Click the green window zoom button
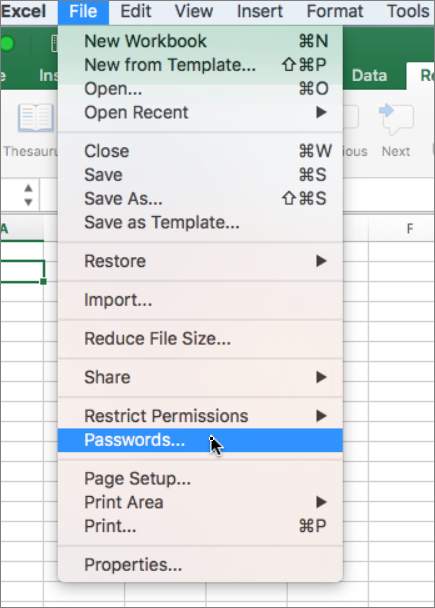This screenshot has height=608, width=435. tap(7, 44)
